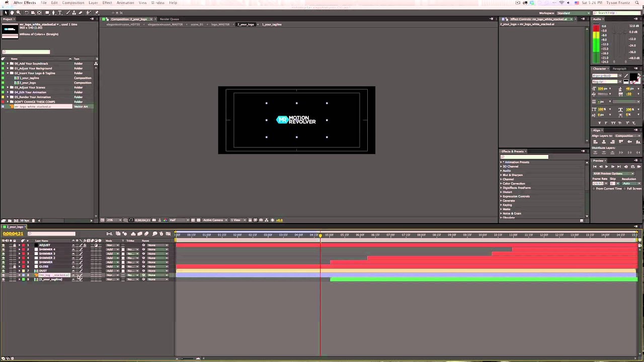Click the Effects & Presets search field

[524, 157]
